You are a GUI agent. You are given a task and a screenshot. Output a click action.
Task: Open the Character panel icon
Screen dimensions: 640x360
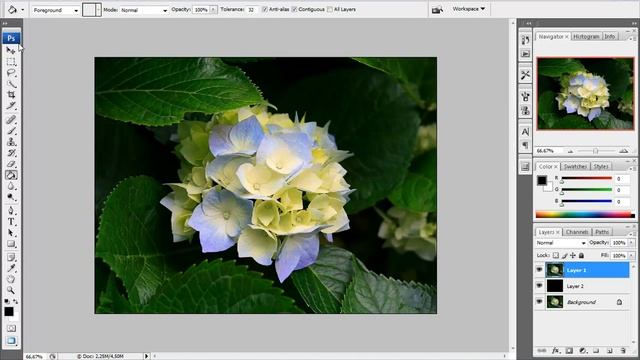pyautogui.click(x=525, y=131)
